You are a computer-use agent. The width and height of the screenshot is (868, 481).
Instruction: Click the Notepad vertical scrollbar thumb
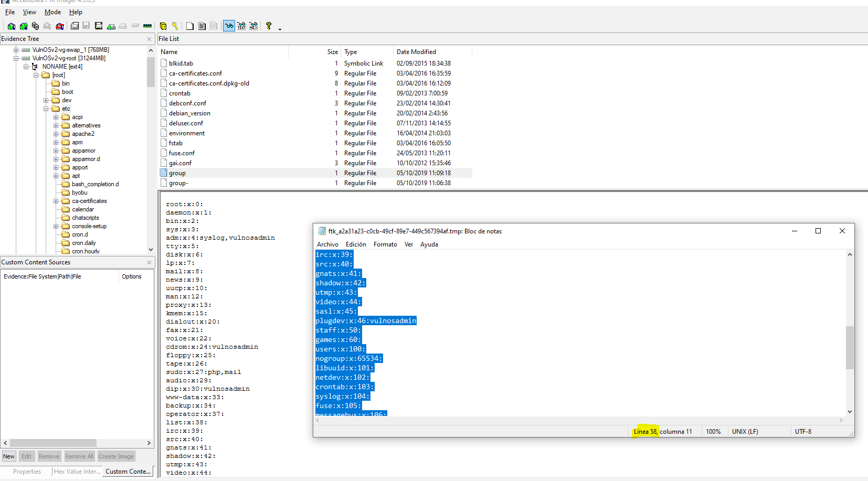click(x=850, y=347)
